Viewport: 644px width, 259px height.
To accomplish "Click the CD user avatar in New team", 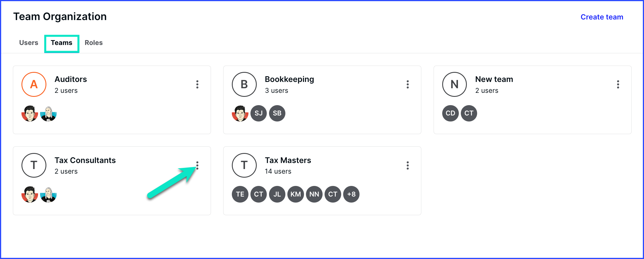I will click(x=450, y=113).
